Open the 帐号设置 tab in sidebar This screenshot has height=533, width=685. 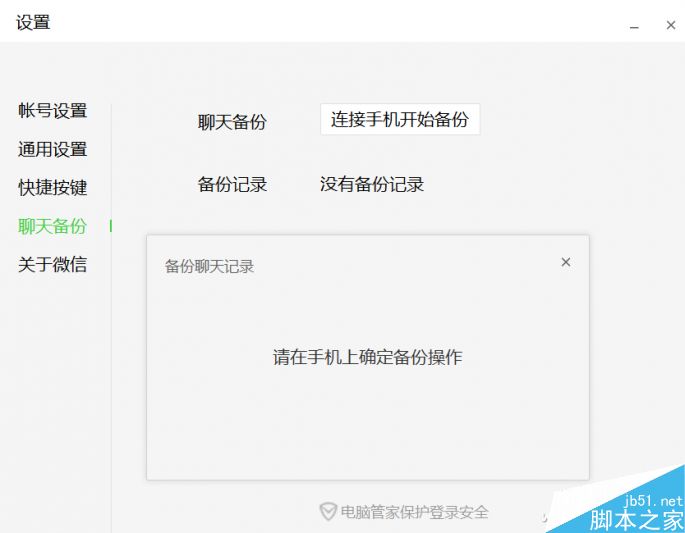[52, 111]
